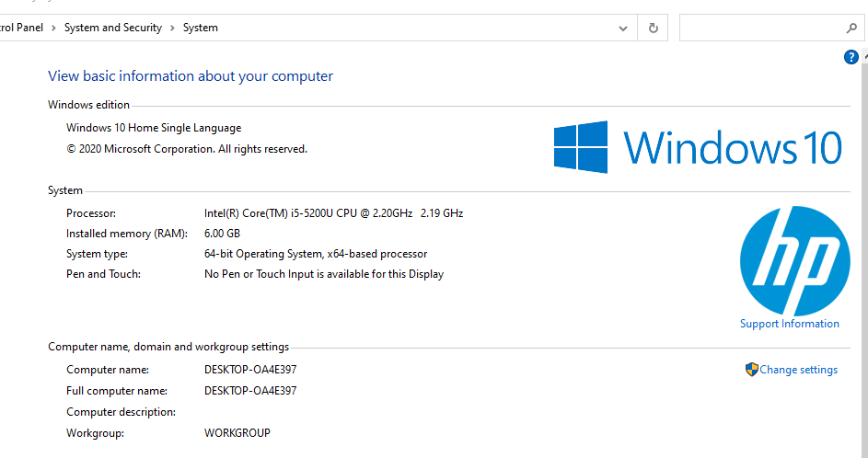Click the Change settings link
868x458 pixels.
pos(799,370)
